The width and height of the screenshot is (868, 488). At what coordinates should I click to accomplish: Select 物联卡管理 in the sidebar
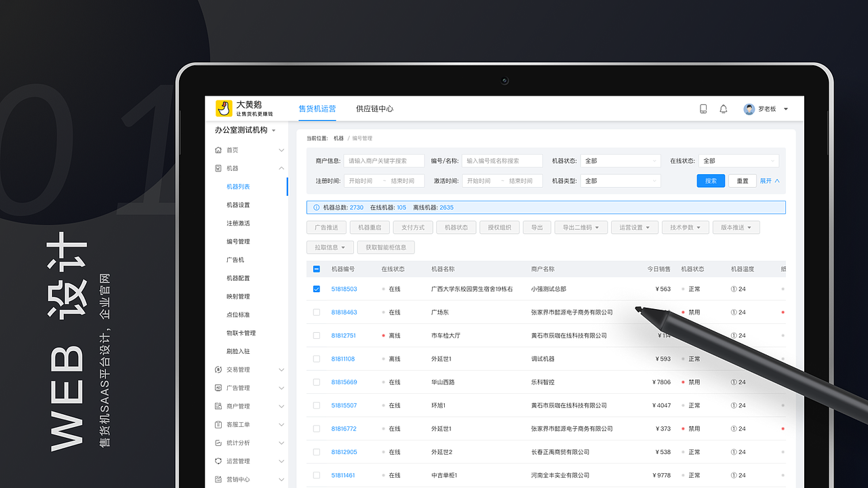(x=241, y=333)
